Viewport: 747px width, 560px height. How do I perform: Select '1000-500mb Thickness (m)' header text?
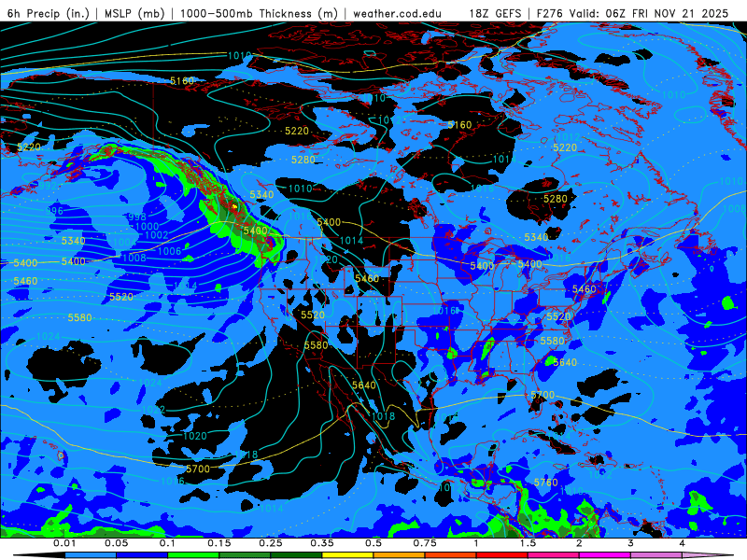pyautogui.click(x=260, y=13)
